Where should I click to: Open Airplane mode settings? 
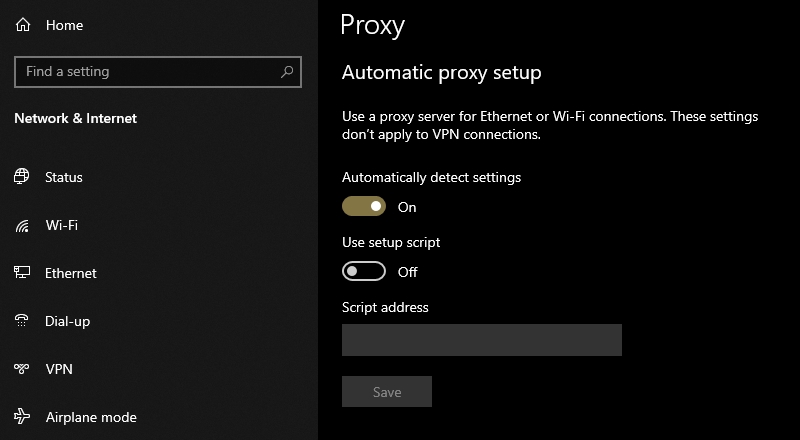point(91,417)
